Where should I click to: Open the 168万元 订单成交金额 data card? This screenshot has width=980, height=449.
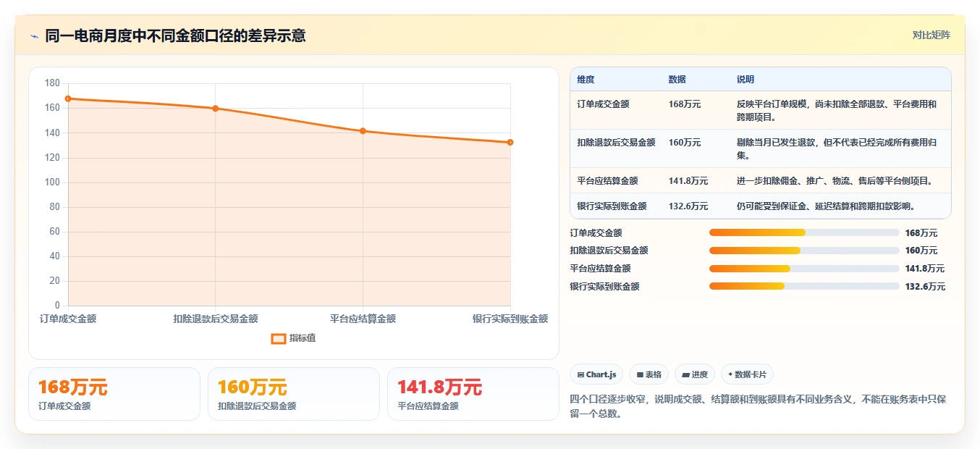tap(114, 394)
